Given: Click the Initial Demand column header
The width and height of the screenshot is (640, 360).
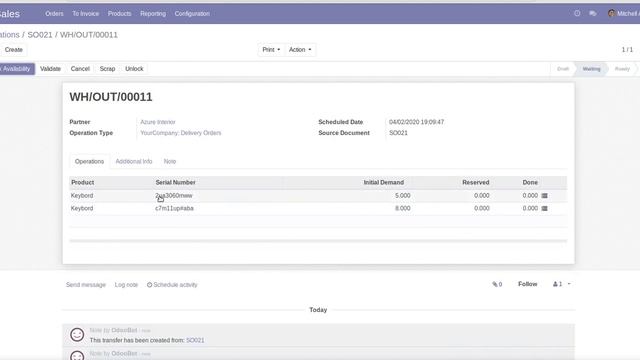Looking at the screenshot, I should [384, 182].
